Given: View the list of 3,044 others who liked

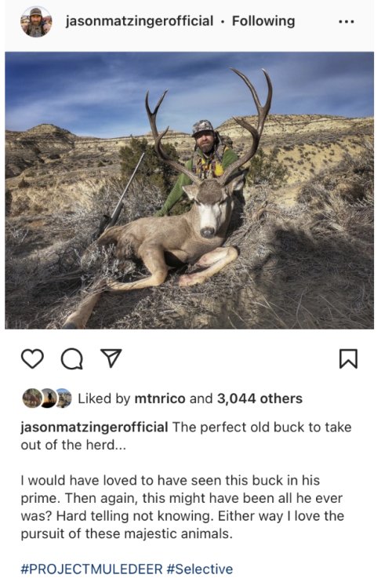Looking at the screenshot, I should 260,398.
